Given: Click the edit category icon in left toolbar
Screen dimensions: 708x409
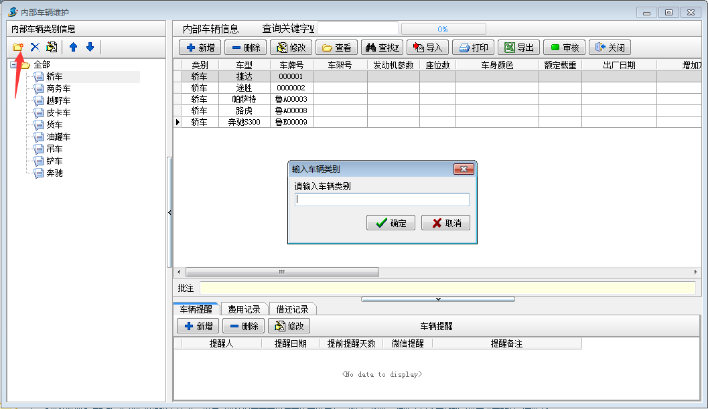Looking at the screenshot, I should click(52, 47).
